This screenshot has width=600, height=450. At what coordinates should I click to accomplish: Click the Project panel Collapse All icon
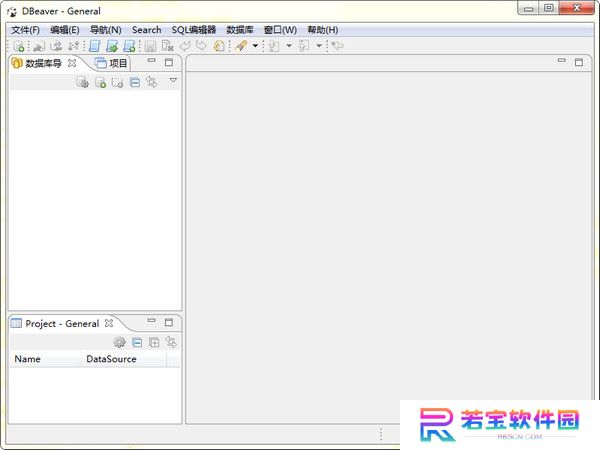[137, 342]
